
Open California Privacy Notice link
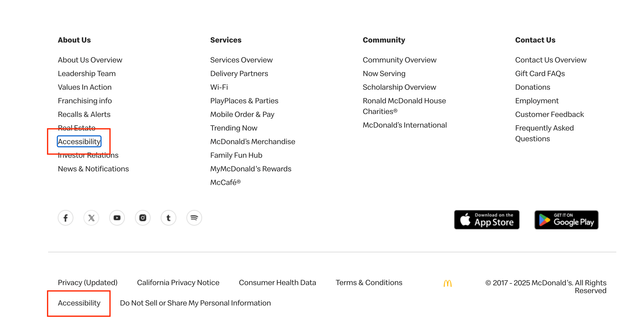[x=178, y=282]
